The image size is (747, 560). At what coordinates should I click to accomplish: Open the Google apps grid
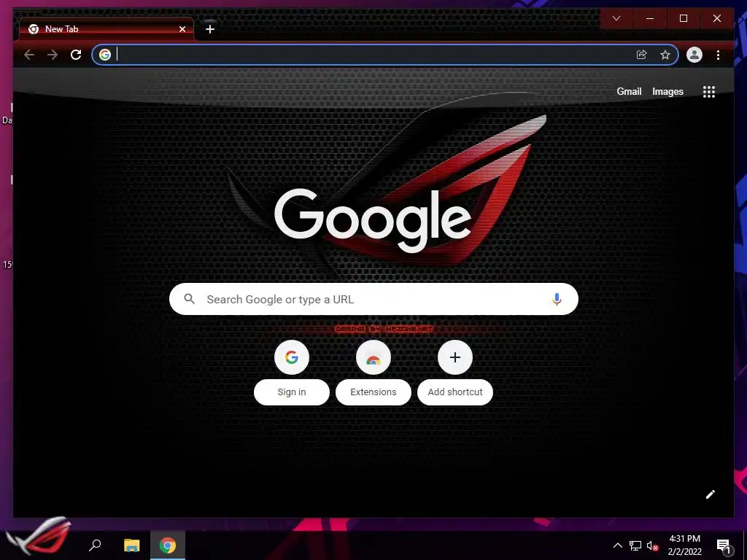(709, 91)
